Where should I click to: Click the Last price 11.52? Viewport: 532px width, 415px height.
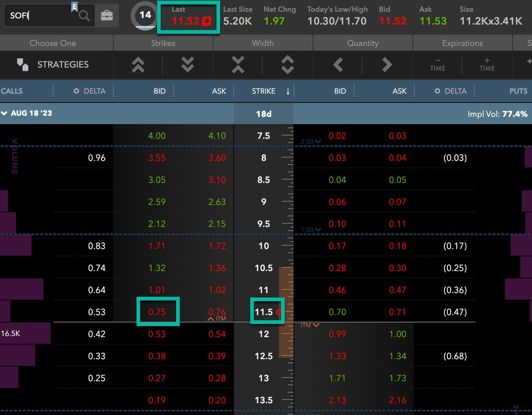click(186, 21)
